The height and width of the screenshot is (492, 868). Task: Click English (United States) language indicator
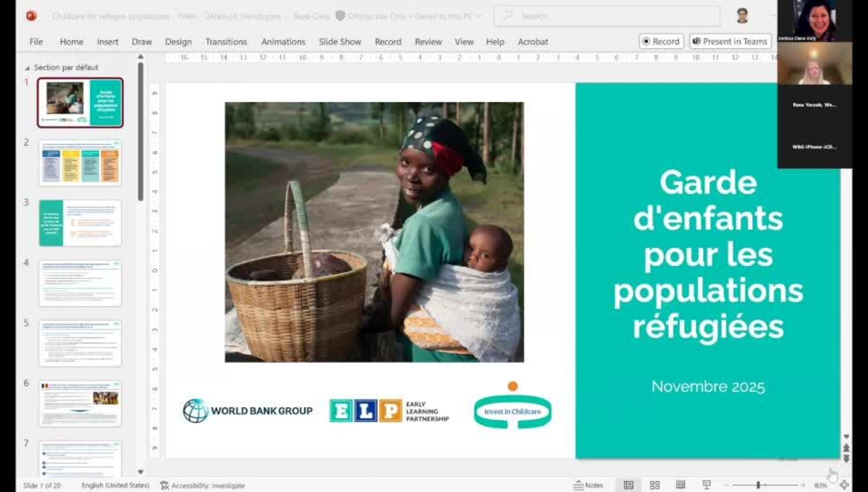(x=115, y=485)
